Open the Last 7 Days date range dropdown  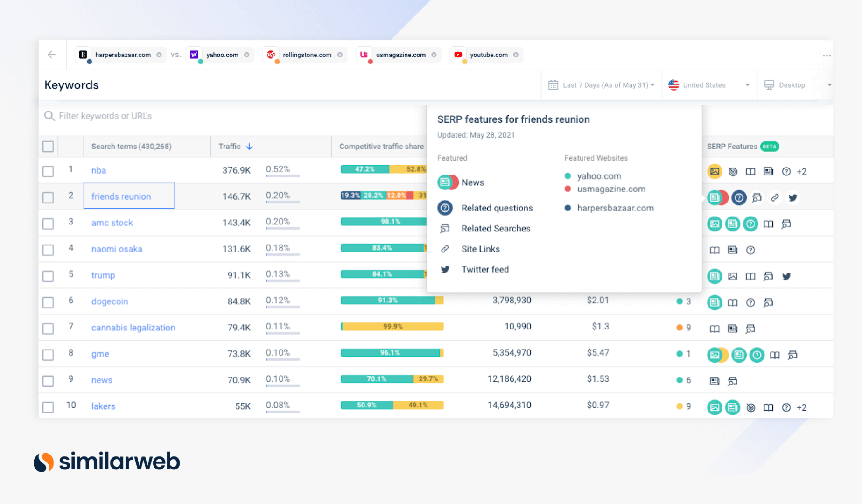(x=602, y=85)
